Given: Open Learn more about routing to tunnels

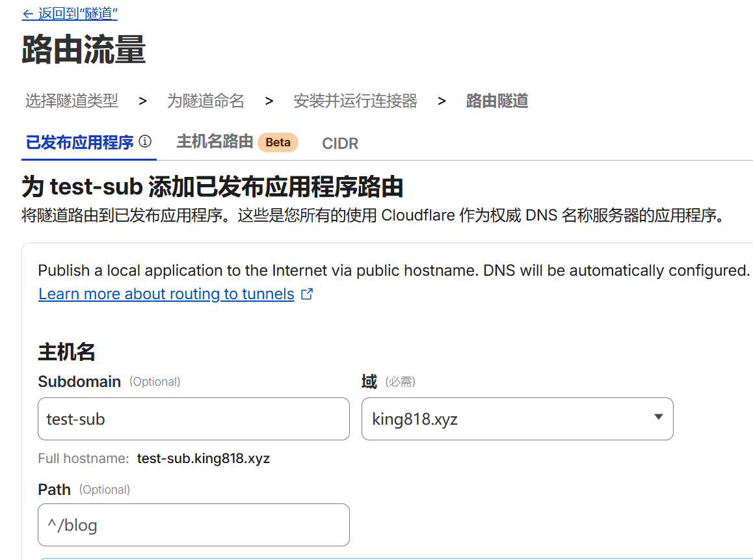Looking at the screenshot, I should [x=166, y=294].
